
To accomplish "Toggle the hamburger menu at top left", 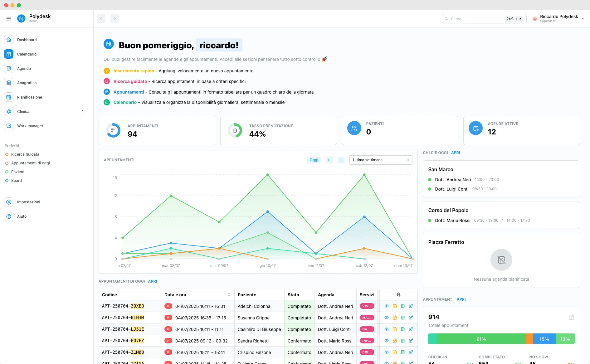I will 8,18.
